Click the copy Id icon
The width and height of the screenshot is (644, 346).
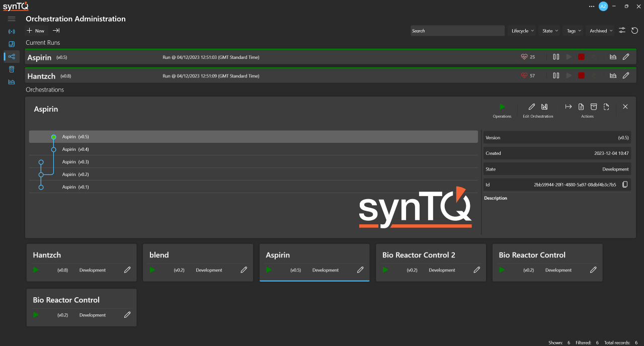pyautogui.click(x=625, y=185)
